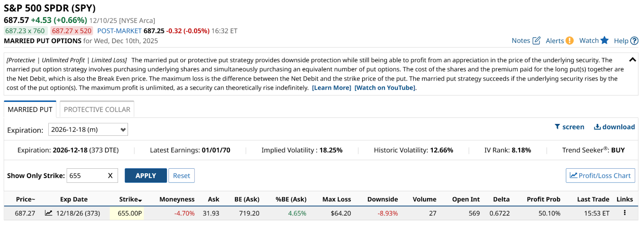Viewport: 644px width, 236px height.
Task: Click the screen filter funnel icon
Action: coord(557,127)
